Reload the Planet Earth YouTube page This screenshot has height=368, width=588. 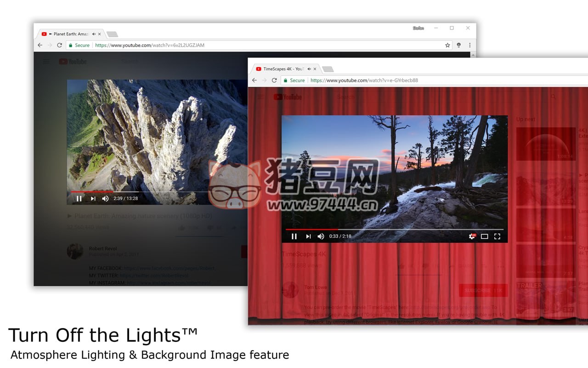click(59, 45)
